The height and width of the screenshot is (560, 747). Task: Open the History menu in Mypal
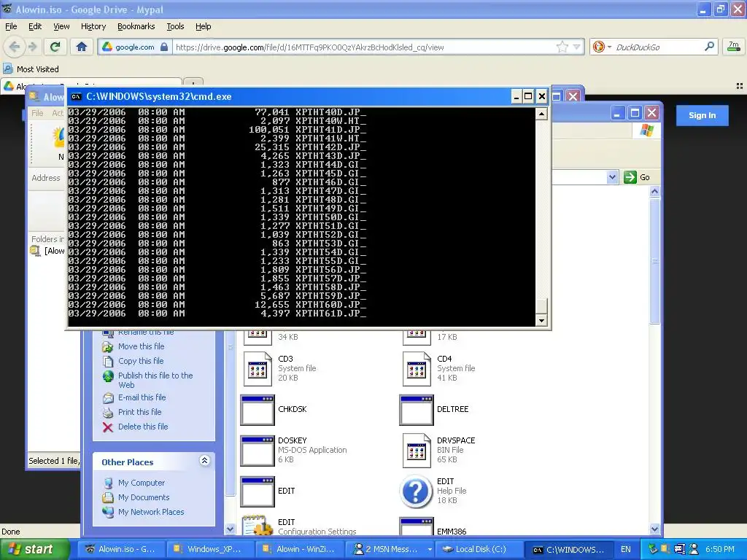pyautogui.click(x=93, y=26)
